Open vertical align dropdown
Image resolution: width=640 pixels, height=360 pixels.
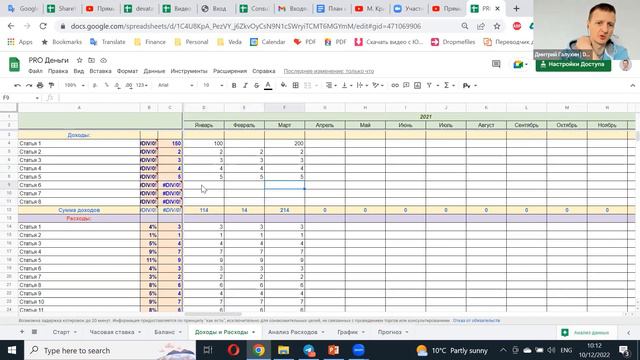click(346, 85)
